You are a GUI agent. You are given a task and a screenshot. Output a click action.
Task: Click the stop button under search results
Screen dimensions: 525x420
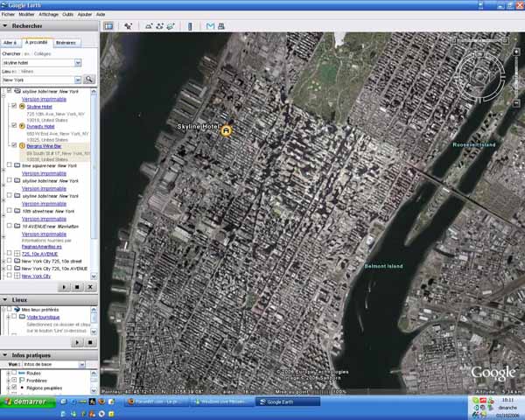pos(77,287)
